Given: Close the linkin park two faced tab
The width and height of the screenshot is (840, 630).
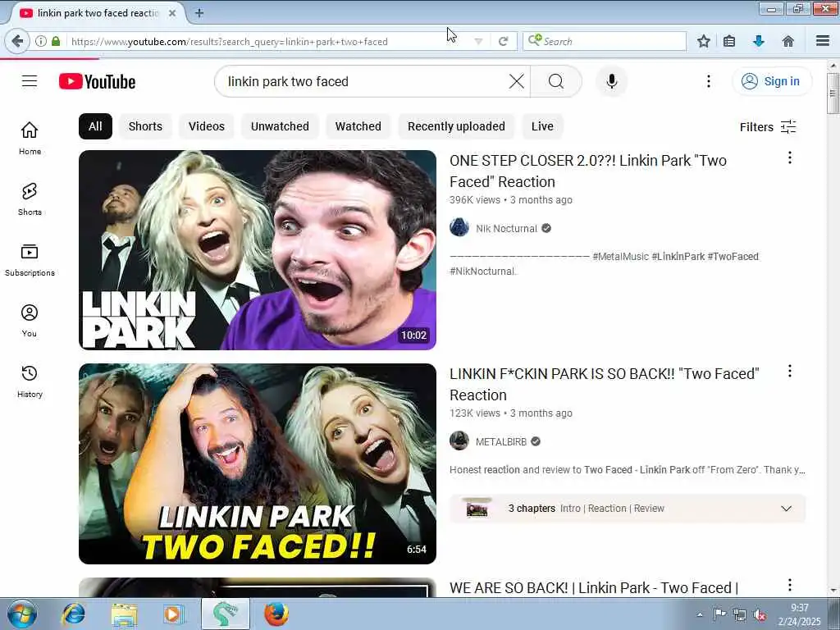Looking at the screenshot, I should [x=172, y=13].
